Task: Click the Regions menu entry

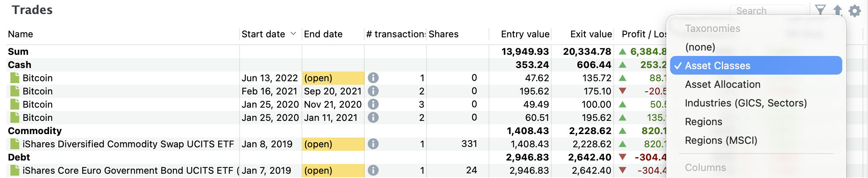Action: tap(703, 122)
